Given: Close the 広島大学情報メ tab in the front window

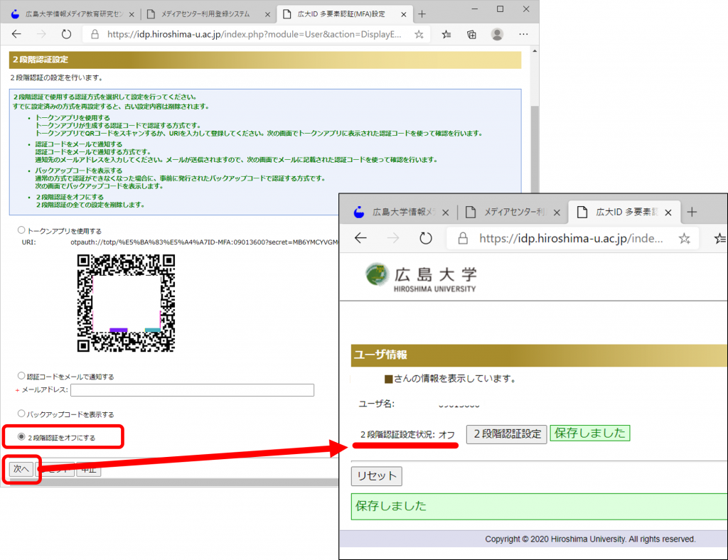Looking at the screenshot, I should tap(445, 212).
